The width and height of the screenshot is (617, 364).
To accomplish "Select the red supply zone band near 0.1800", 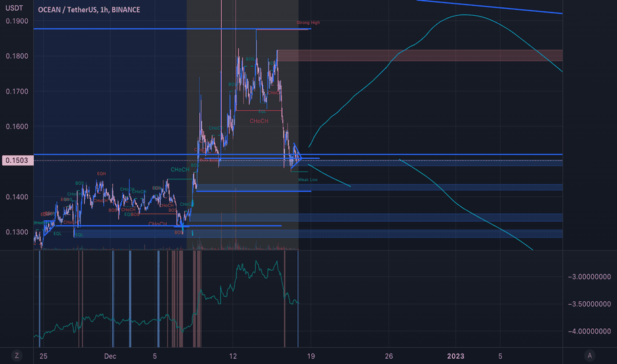I will click(x=420, y=56).
